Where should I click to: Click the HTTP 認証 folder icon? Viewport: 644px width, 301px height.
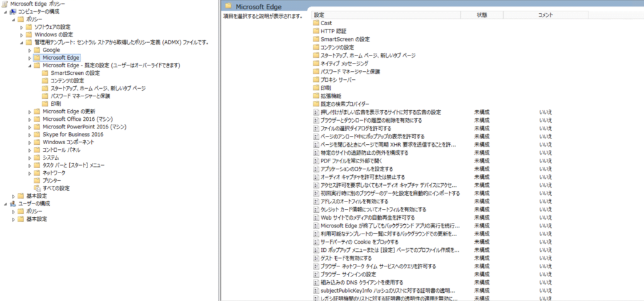316,31
